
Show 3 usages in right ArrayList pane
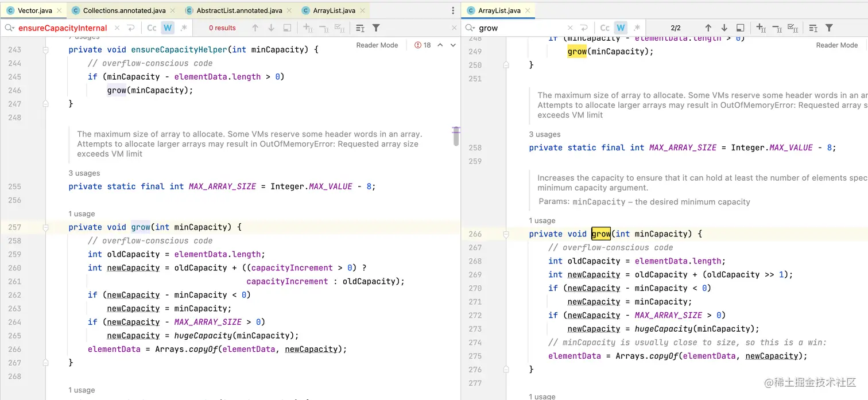[545, 134]
